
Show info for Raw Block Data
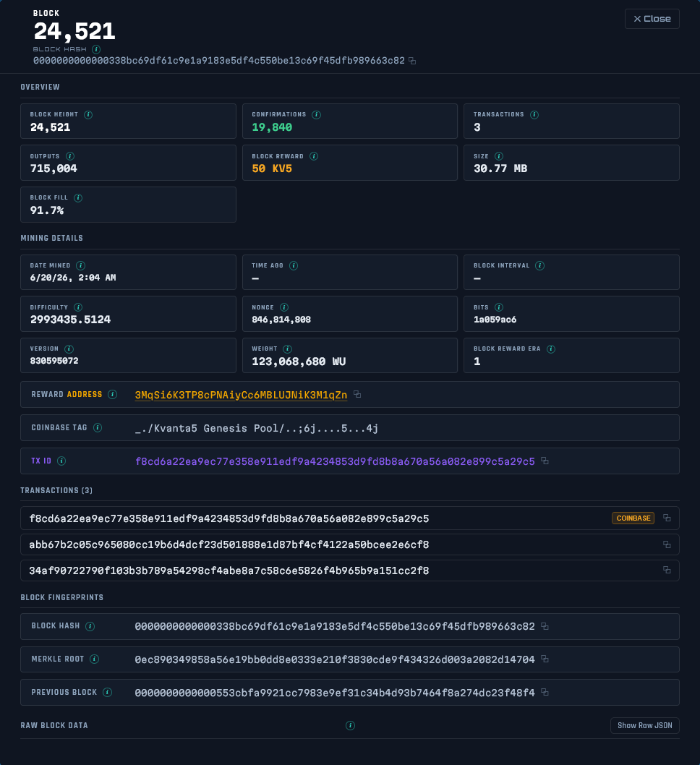(x=350, y=725)
